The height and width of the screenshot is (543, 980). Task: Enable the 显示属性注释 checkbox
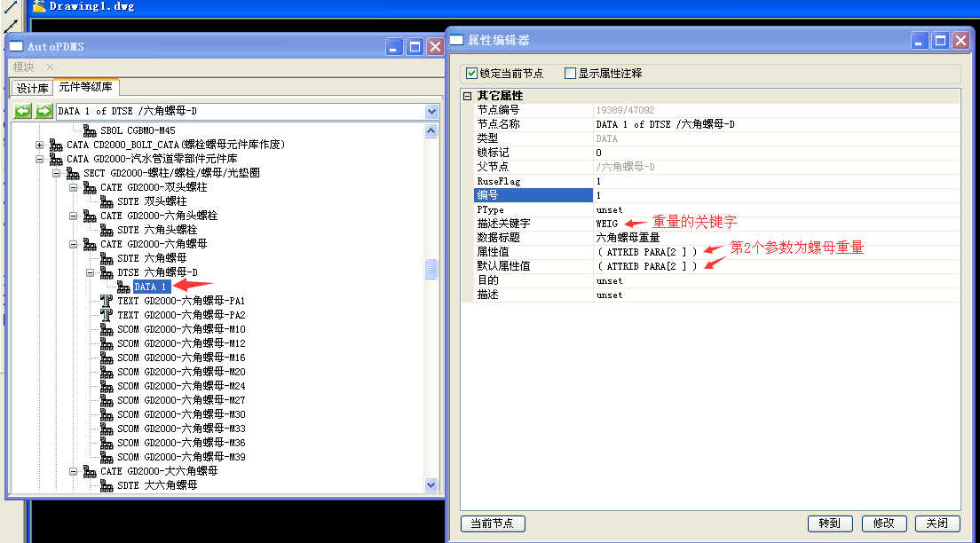coord(570,74)
